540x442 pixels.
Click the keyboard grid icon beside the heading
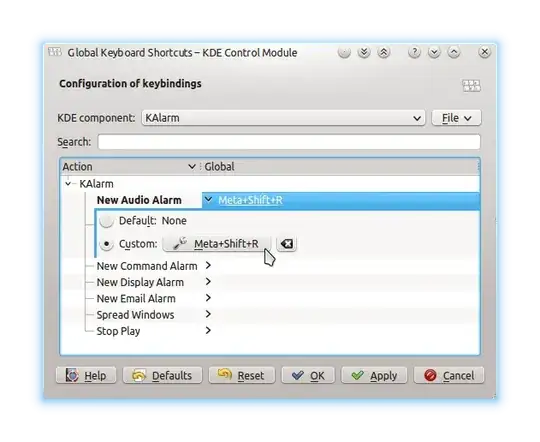click(x=471, y=85)
